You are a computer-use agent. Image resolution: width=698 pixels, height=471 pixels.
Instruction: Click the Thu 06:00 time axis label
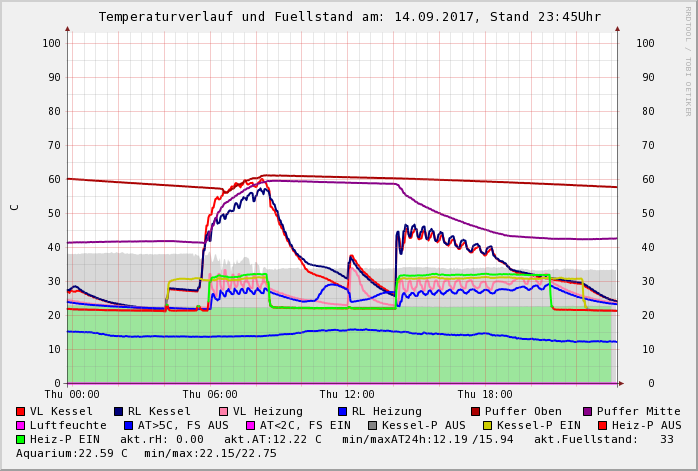pos(209,395)
